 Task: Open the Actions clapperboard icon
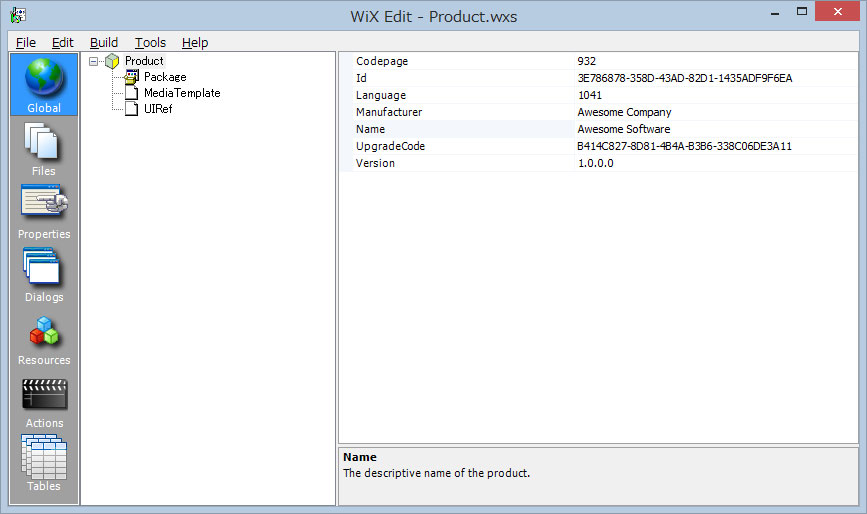tap(44, 395)
